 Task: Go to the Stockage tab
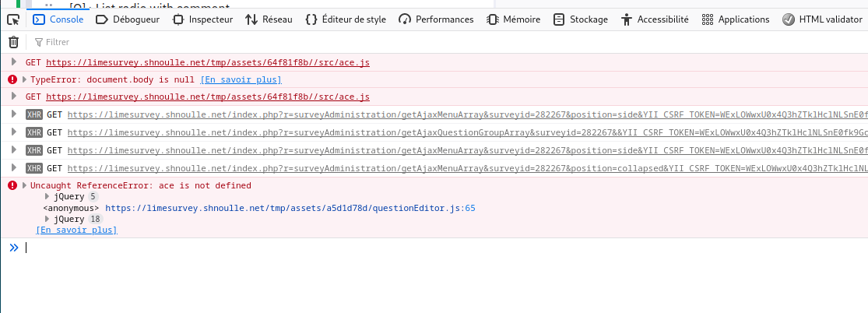[581, 19]
